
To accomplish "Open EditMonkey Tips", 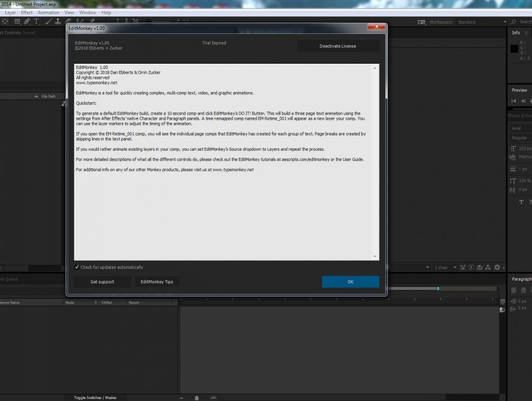I will (x=157, y=282).
